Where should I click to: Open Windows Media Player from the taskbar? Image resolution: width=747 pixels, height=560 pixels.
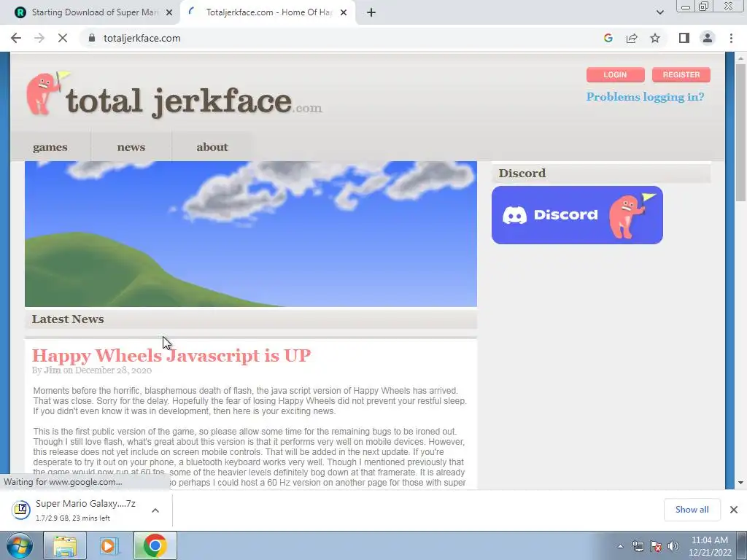coord(108,545)
